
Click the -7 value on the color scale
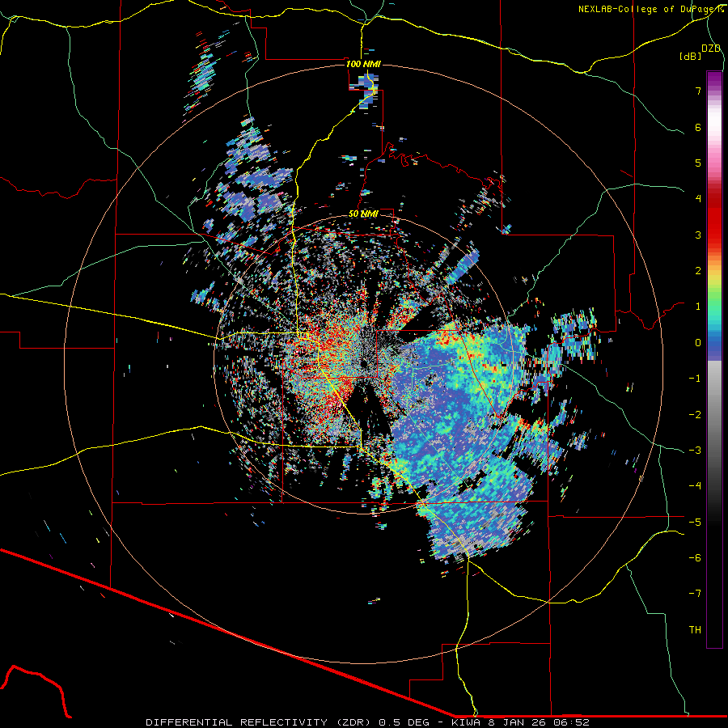[695, 594]
